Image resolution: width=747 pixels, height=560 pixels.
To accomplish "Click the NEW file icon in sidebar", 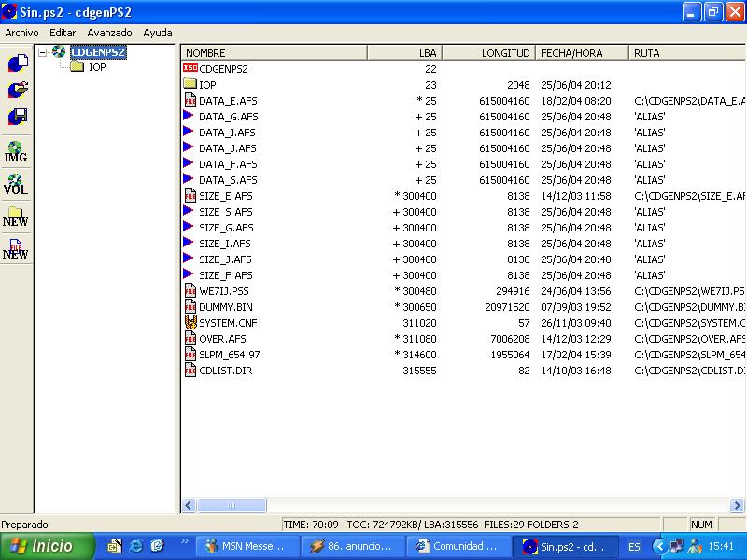I will [x=16, y=248].
